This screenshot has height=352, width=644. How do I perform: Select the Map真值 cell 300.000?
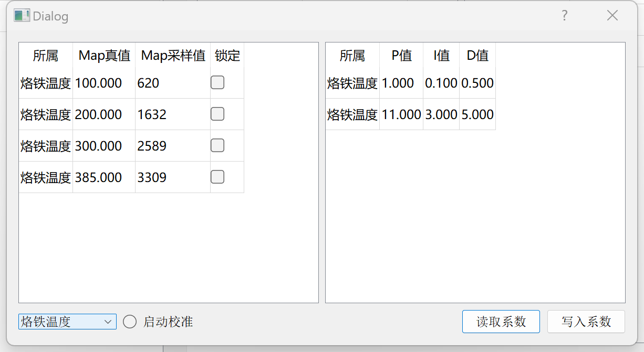[x=104, y=146]
